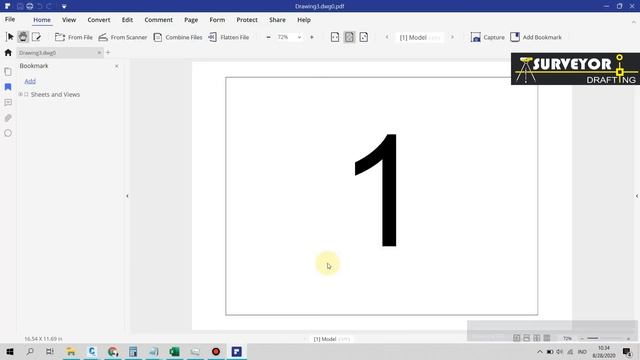Open Windows taskbar search

point(30,351)
